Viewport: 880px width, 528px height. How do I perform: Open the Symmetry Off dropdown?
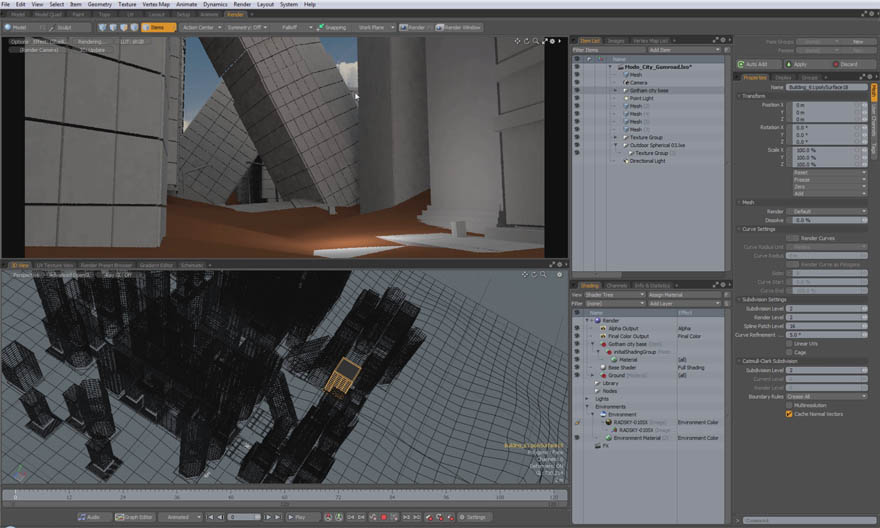247,27
